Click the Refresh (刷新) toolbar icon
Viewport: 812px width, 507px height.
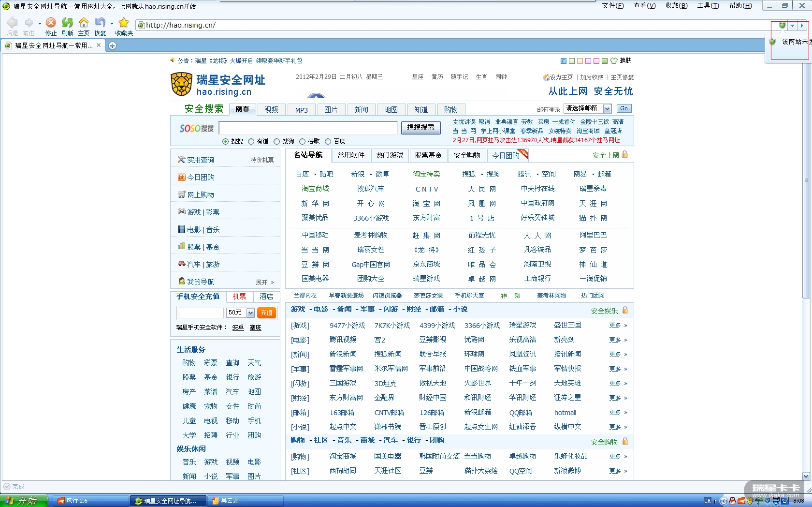point(67,23)
